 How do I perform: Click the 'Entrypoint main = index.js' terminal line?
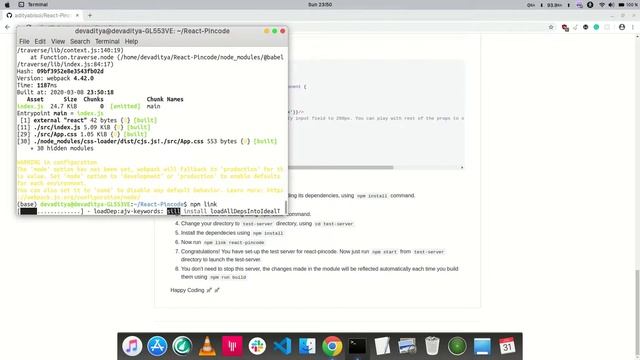click(x=60, y=113)
